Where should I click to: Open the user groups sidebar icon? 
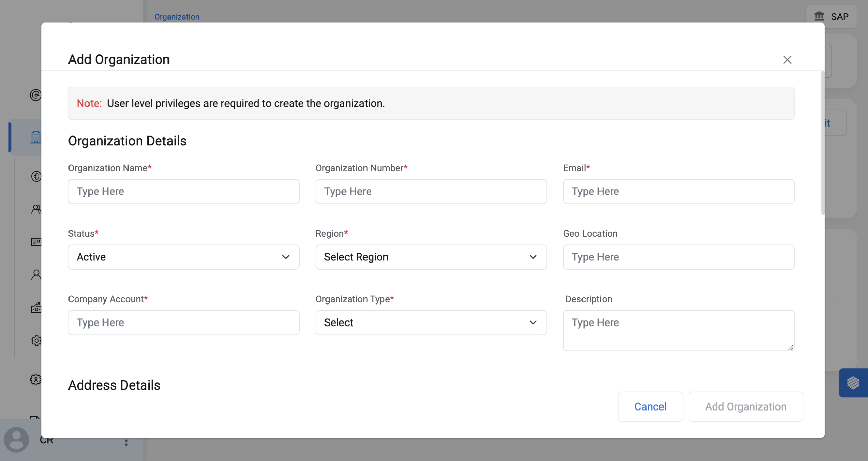point(36,209)
